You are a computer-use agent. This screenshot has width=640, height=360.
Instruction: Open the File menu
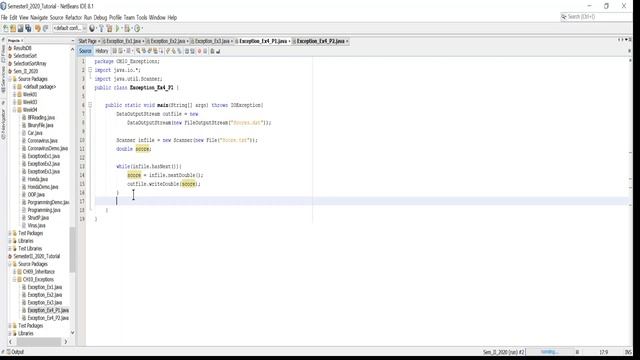[4, 18]
